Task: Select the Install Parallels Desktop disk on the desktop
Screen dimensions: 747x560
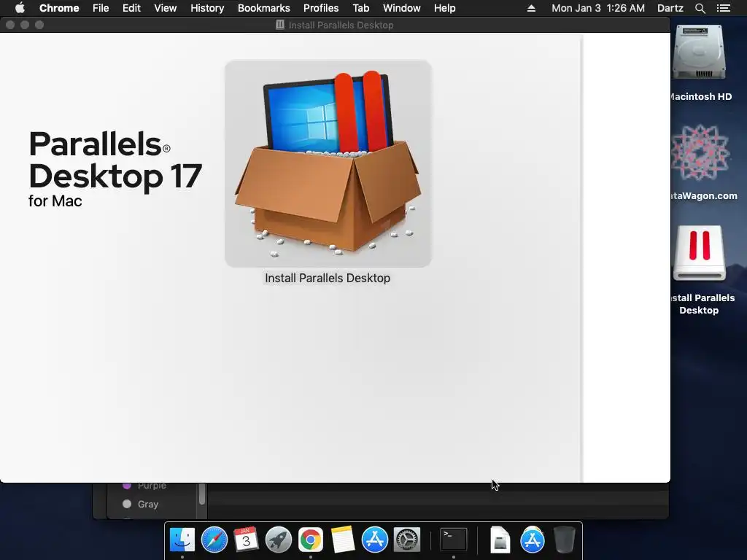Action: 700,254
